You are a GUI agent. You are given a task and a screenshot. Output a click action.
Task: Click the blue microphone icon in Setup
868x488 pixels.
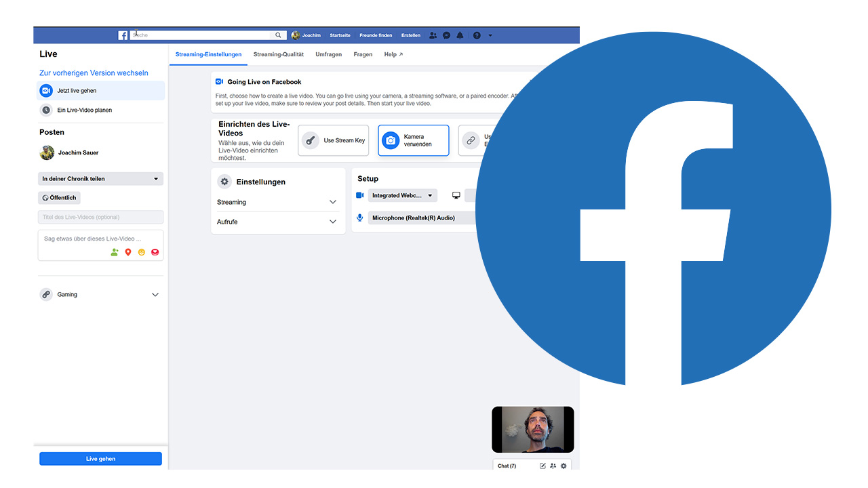click(360, 218)
